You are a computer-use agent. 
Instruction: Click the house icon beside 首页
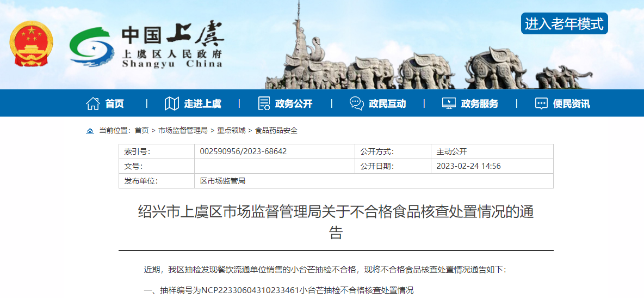point(93,104)
